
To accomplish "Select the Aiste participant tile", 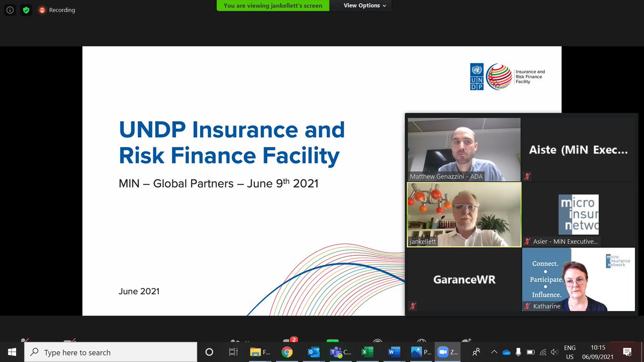I will (x=579, y=150).
